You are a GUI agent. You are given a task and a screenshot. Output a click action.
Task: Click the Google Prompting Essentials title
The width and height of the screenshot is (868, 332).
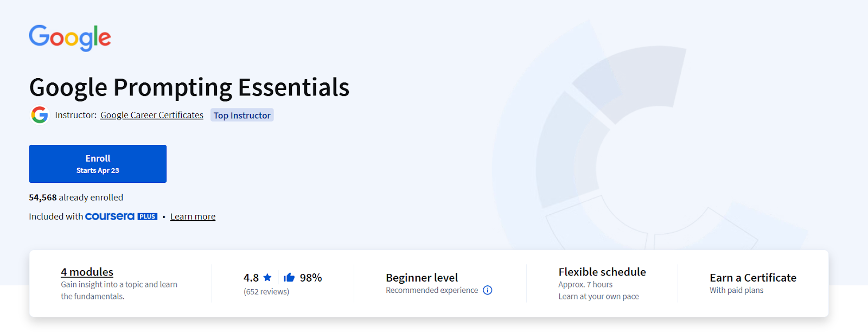coord(189,87)
